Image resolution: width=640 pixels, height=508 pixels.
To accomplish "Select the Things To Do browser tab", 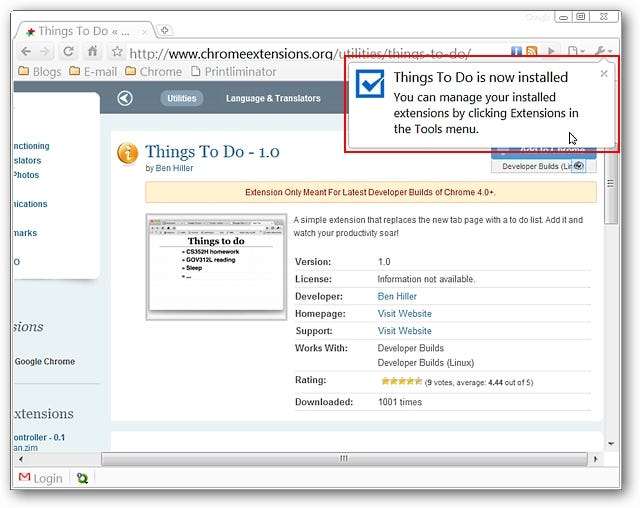I will click(84, 31).
